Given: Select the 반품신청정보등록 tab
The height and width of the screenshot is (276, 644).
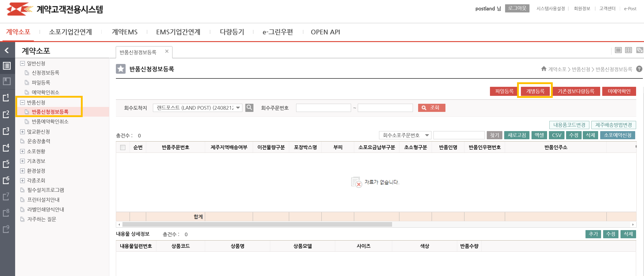Looking at the screenshot, I should (x=138, y=52).
